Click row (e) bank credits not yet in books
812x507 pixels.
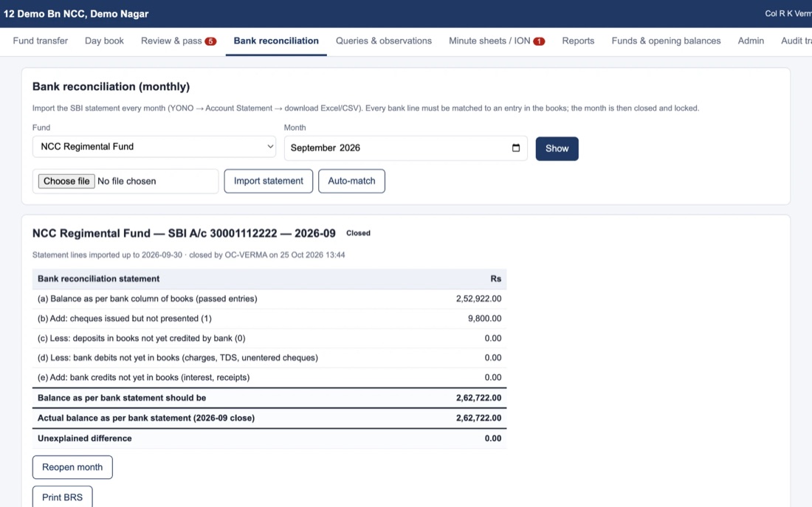coord(269,378)
